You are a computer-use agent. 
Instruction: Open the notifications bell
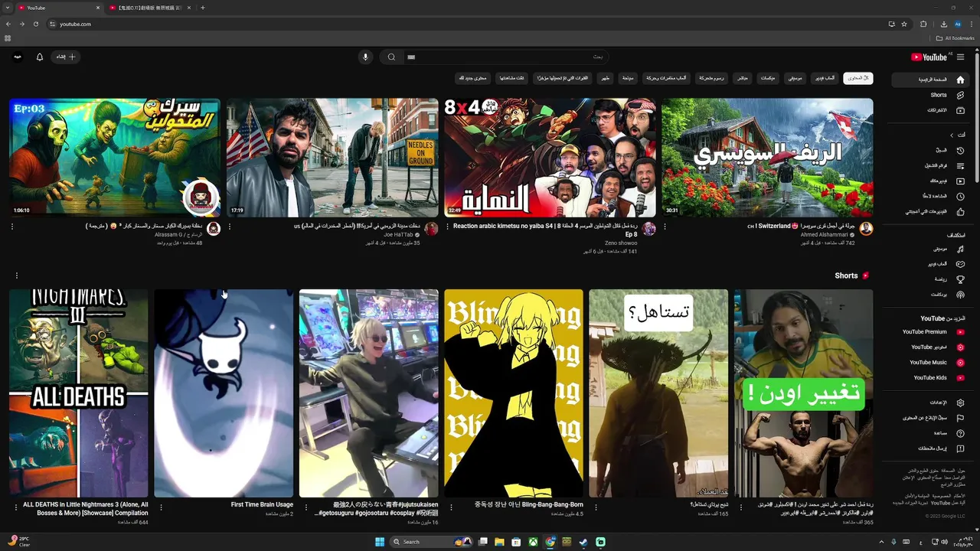pos(40,57)
